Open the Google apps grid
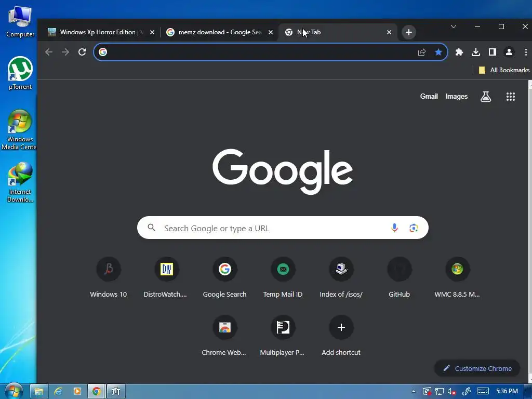 [511, 97]
